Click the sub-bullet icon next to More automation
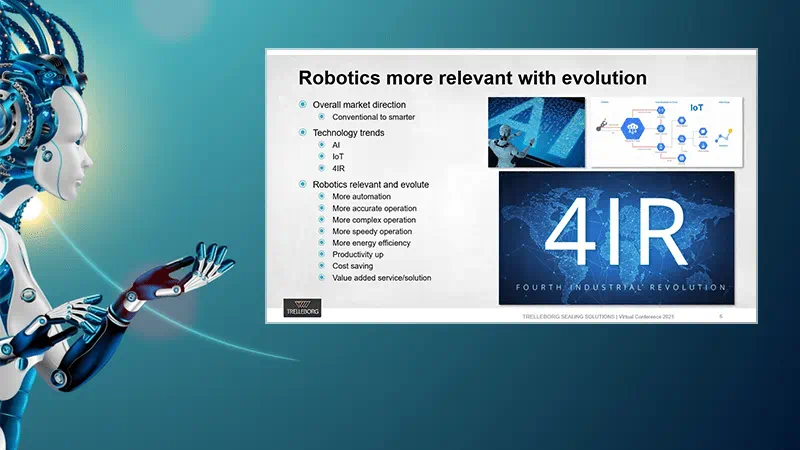This screenshot has height=450, width=800. click(322, 197)
